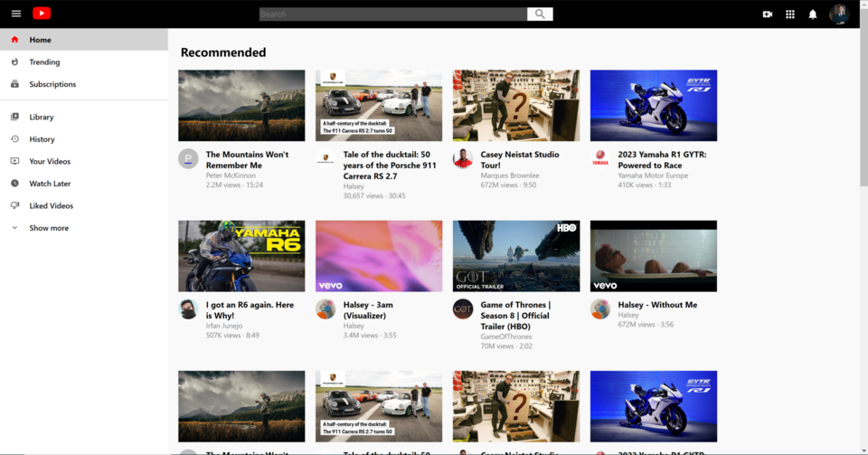Open Subscriptions in the sidebar
Viewport: 868px width, 455px height.
pyautogui.click(x=52, y=84)
